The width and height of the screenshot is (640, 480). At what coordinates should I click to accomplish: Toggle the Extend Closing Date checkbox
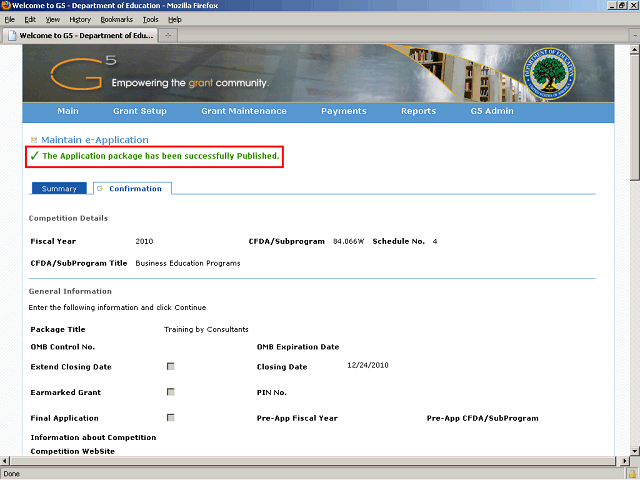click(171, 366)
